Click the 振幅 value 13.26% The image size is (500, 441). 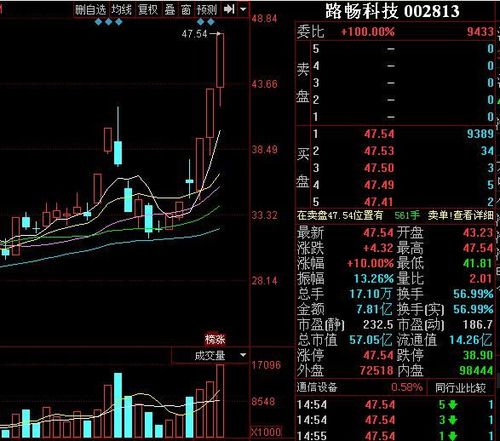[374, 279]
